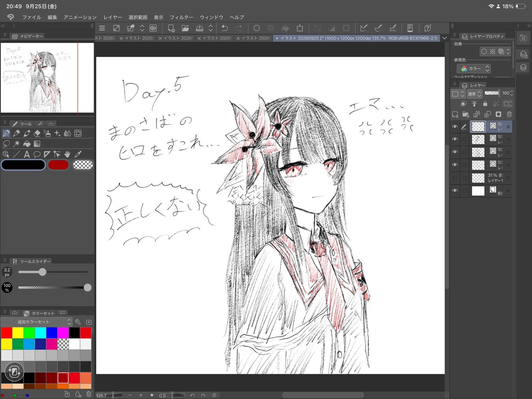The width and height of the screenshot is (532, 399).
Task: Click the zoom-in plus button in status bar
Action: pos(141,395)
